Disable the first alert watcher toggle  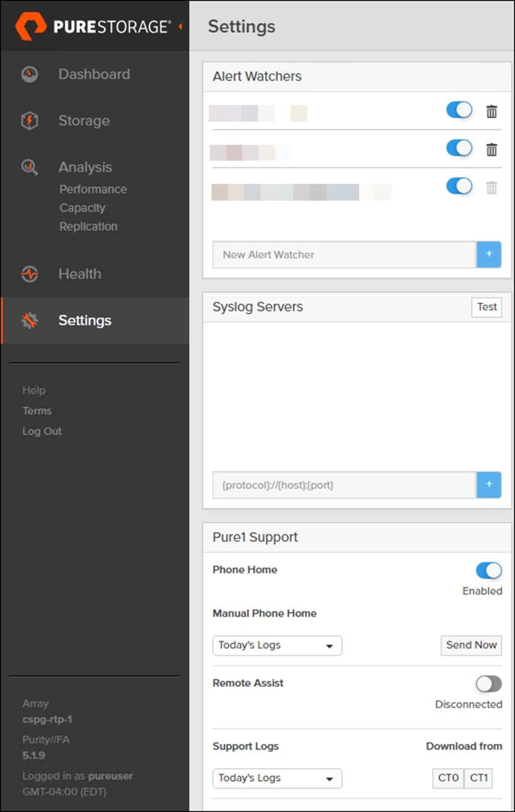pos(458,110)
